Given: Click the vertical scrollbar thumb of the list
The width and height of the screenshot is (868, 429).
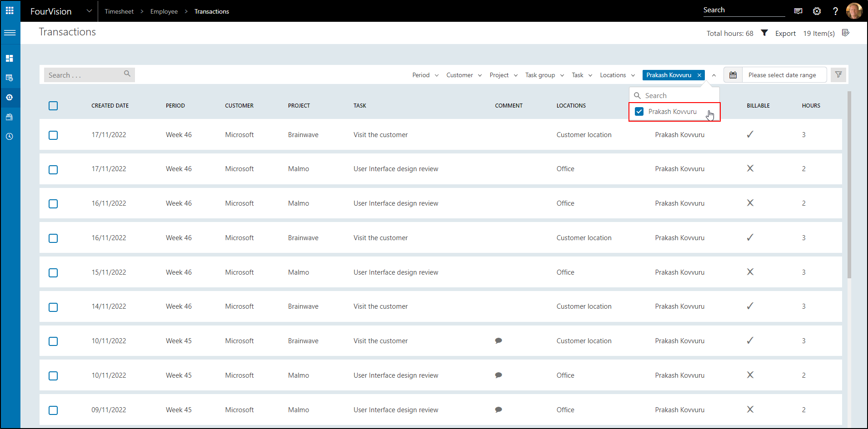Looking at the screenshot, I should click(x=849, y=184).
